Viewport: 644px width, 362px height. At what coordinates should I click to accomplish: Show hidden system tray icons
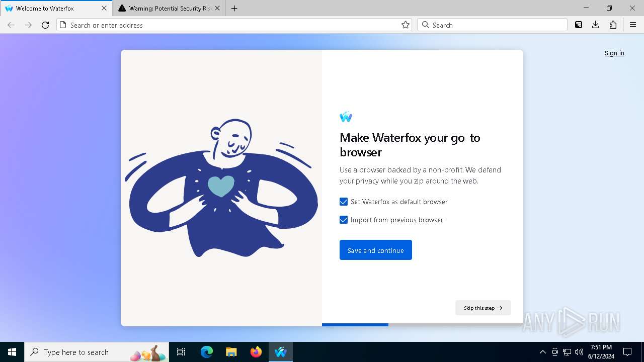coord(542,352)
